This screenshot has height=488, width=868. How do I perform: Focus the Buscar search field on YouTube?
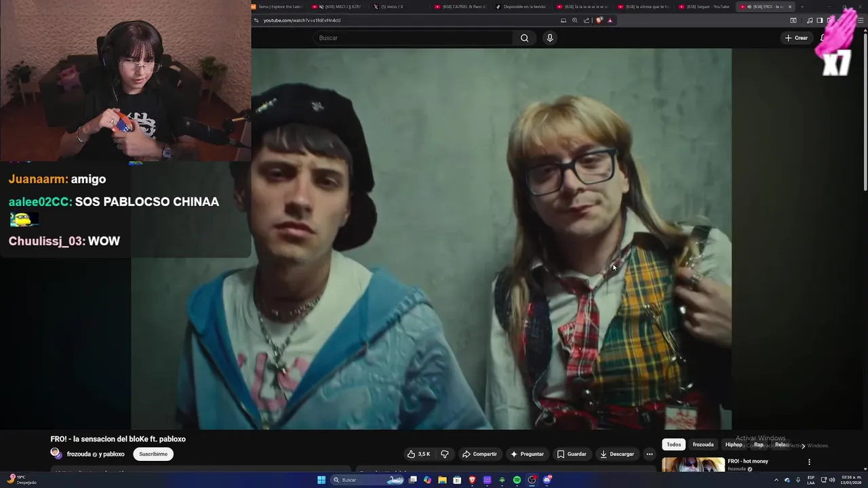pyautogui.click(x=414, y=38)
